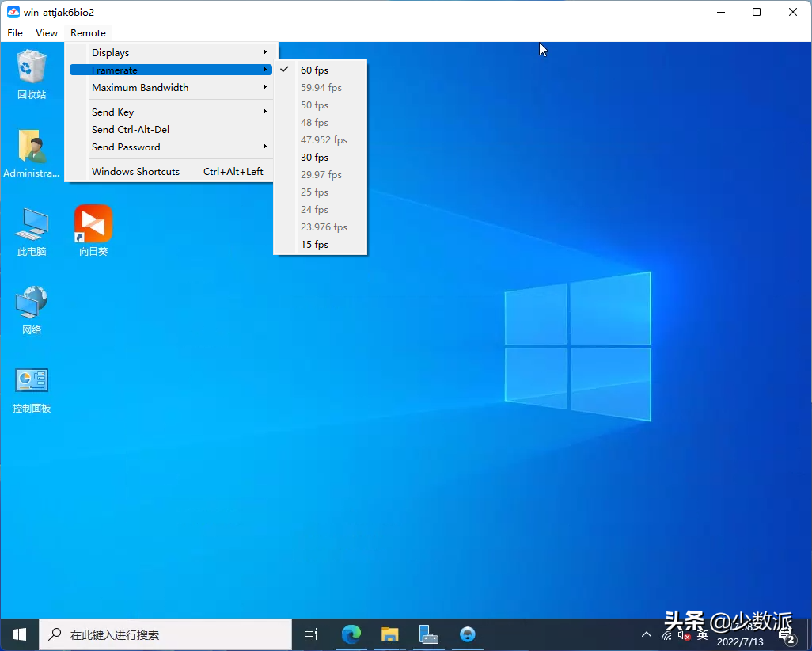This screenshot has height=651, width=812.
Task: Set framerate to 30 fps
Action: 314,158
